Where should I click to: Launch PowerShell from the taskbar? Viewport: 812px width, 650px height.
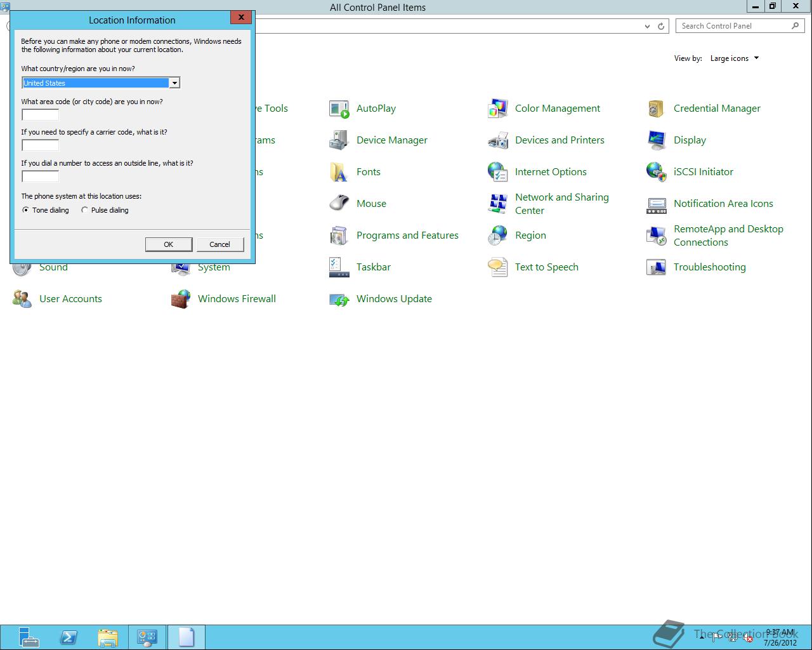(69, 637)
